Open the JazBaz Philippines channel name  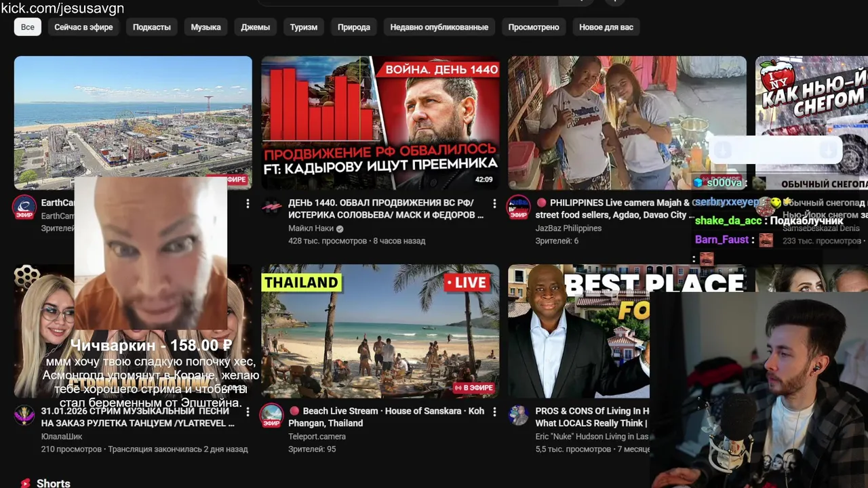568,228
